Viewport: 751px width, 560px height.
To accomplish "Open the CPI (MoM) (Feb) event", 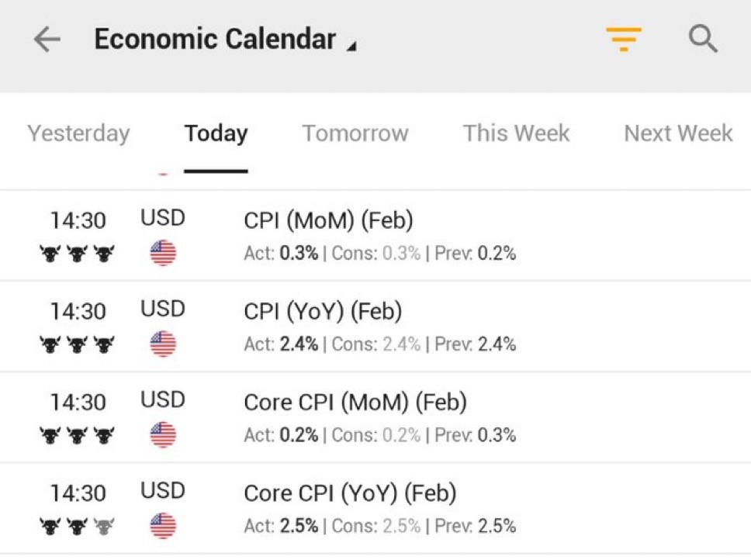I will click(x=328, y=221).
